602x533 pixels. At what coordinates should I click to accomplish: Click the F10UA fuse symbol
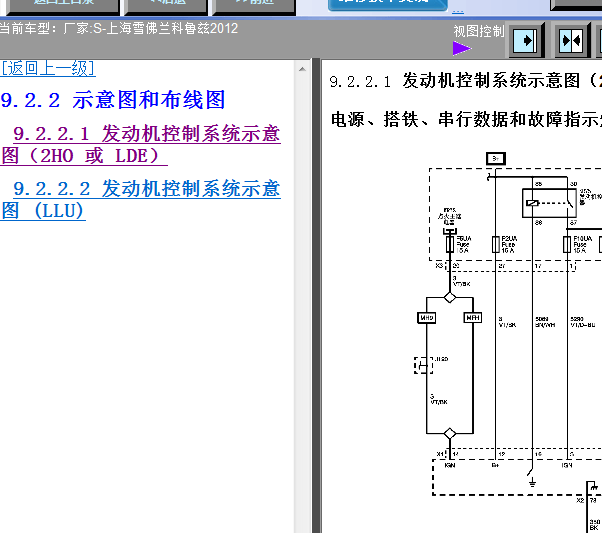(567, 243)
